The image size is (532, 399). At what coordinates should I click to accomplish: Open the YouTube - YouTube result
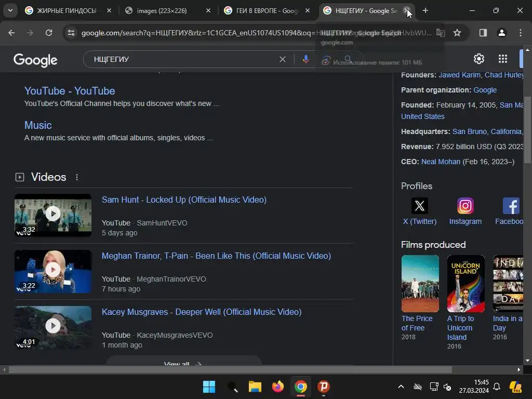(x=70, y=91)
